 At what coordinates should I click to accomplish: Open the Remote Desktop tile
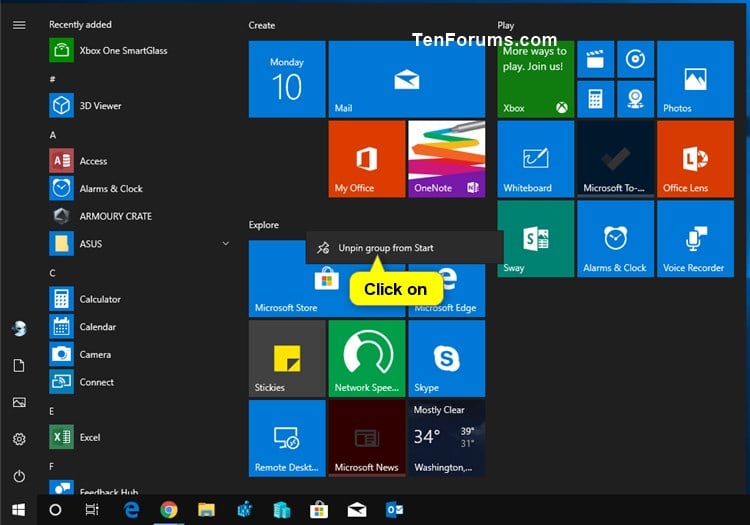[287, 438]
